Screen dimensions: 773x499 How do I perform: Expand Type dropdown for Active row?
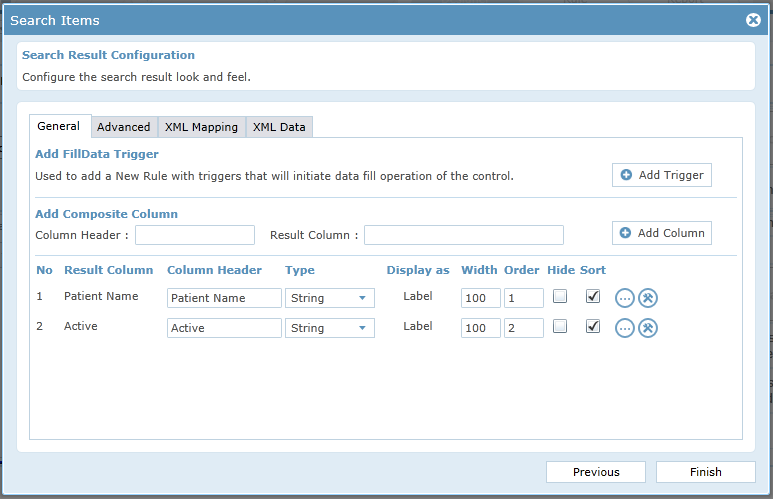pyautogui.click(x=330, y=328)
